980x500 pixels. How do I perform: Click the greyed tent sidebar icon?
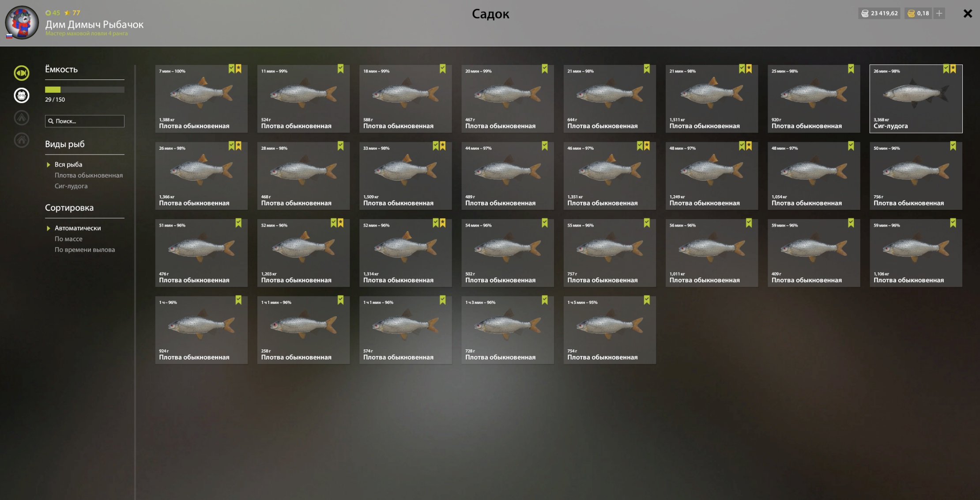[x=22, y=118]
